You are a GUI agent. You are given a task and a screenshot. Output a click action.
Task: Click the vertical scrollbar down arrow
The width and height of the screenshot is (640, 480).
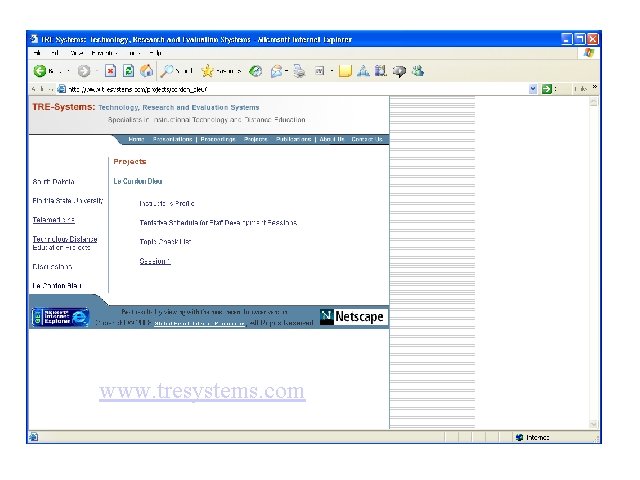pos(593,424)
